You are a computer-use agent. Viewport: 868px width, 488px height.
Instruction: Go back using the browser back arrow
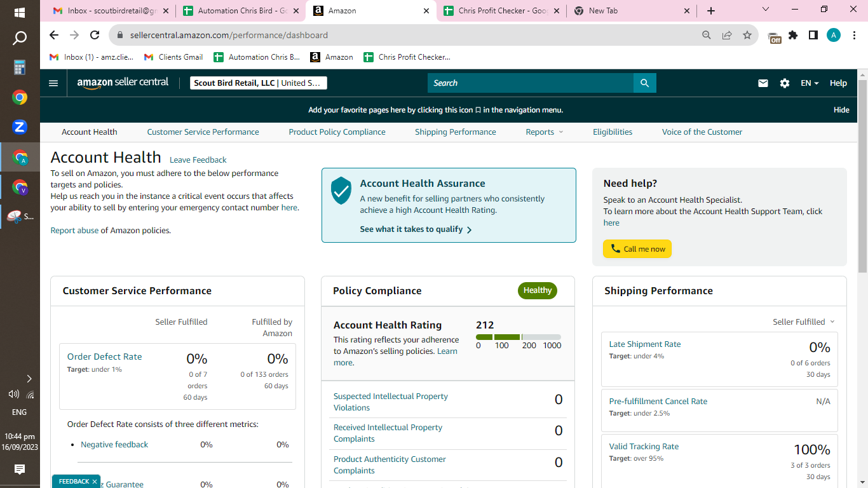tap(54, 36)
